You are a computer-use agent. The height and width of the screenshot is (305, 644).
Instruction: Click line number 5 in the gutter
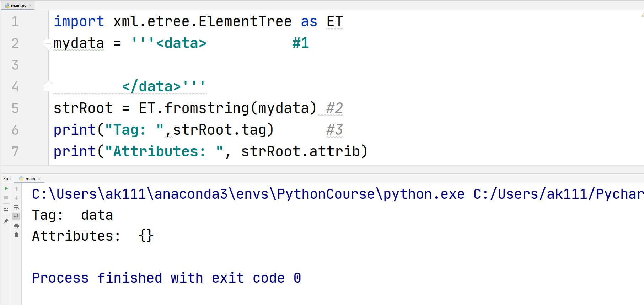15,108
